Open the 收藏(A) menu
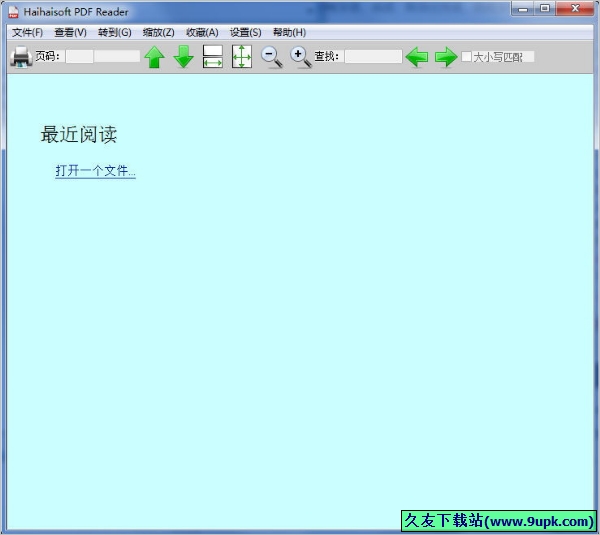This screenshot has width=600, height=535. click(202, 33)
